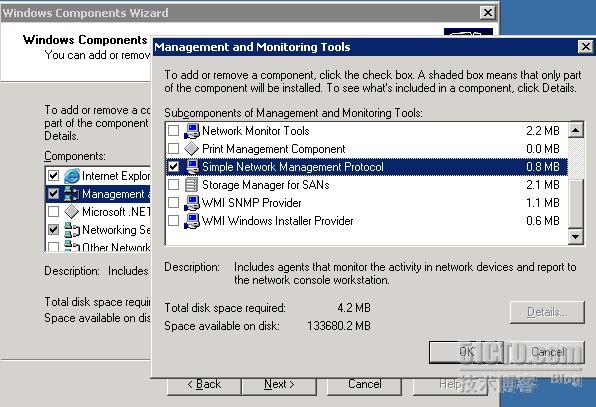Select Microsoft .NET item text in wizard list
The height and width of the screenshot is (407, 596).
point(116,212)
